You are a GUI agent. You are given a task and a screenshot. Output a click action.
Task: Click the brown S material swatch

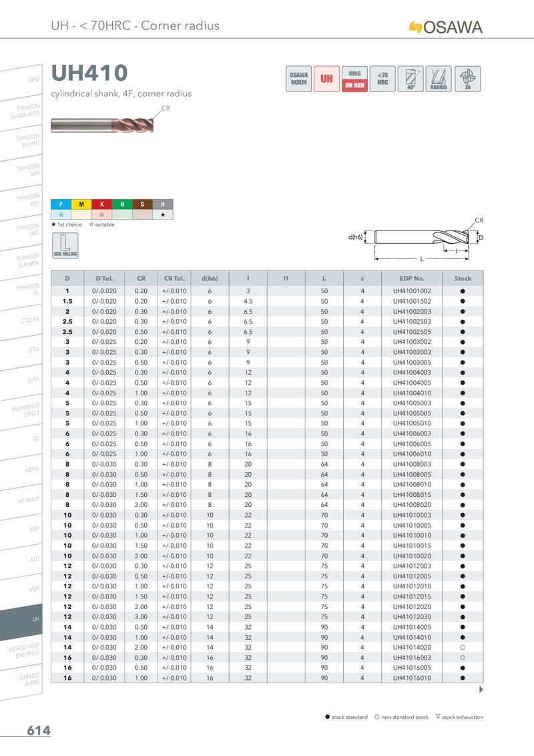coord(142,204)
